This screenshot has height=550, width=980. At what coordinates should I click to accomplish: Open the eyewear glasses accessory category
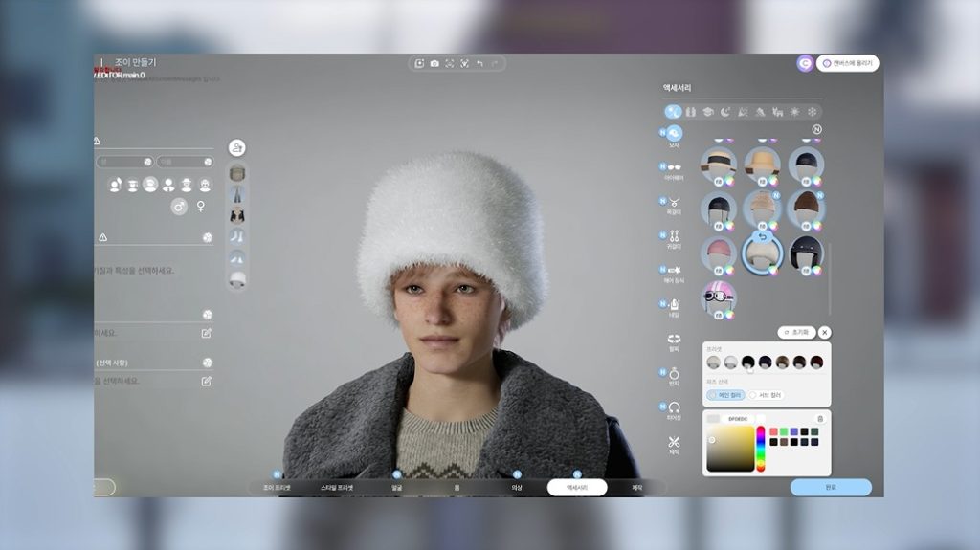[x=674, y=167]
